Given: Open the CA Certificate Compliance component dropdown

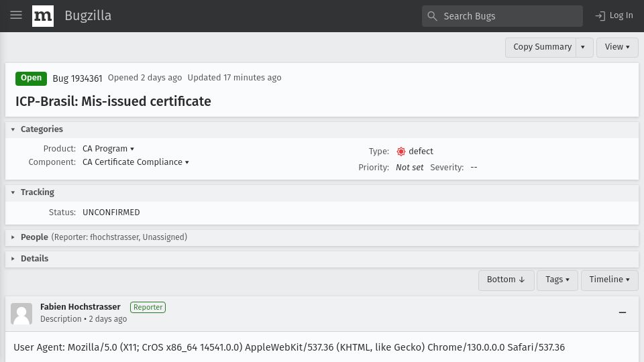Looking at the screenshot, I should (136, 162).
